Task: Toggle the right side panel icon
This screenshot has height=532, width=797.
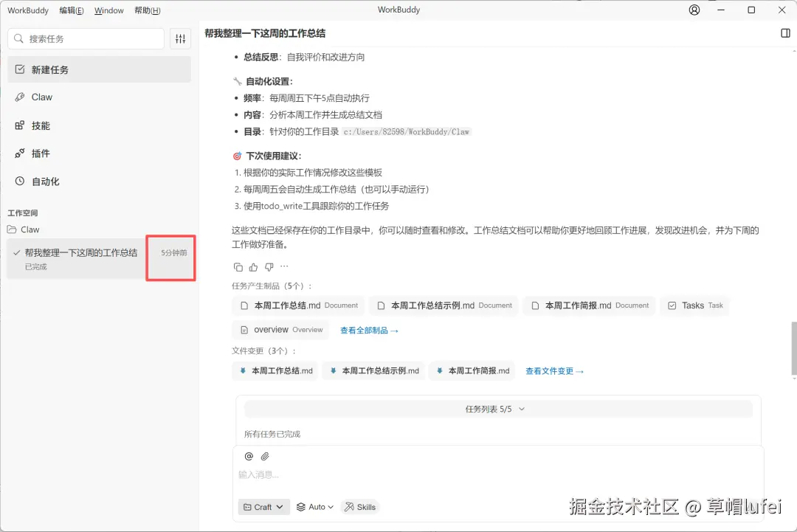Action: pyautogui.click(x=785, y=33)
